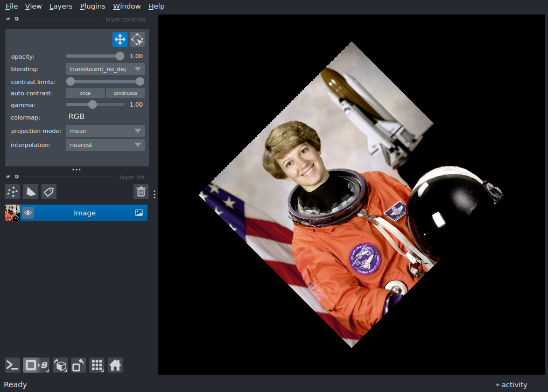The image size is (548, 392).
Task: Add a new points layer
Action: click(12, 192)
